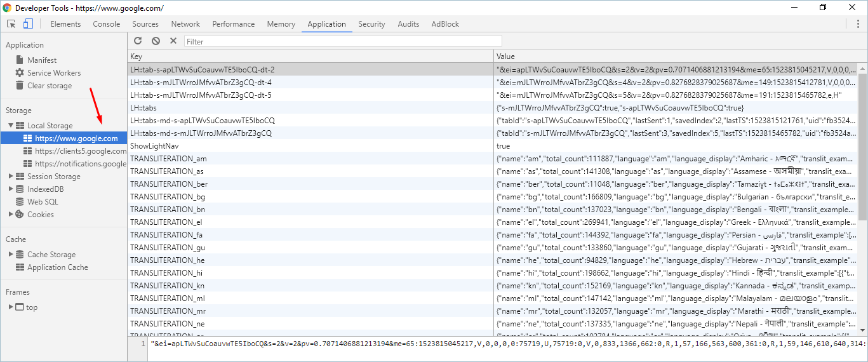Screen dimensions: 868x362
Task: Select the Manifest item in sidebar
Action: pos(42,60)
